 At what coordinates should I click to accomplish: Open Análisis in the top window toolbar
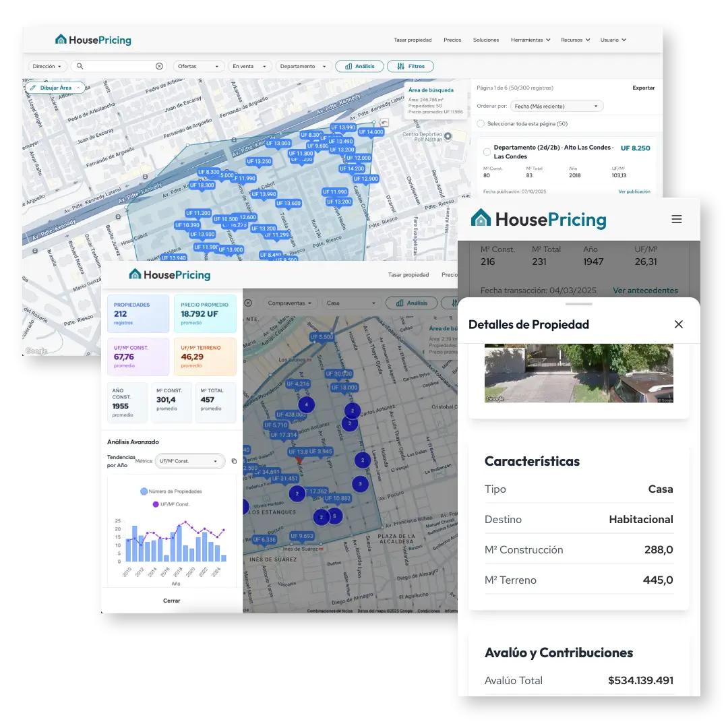pos(359,66)
